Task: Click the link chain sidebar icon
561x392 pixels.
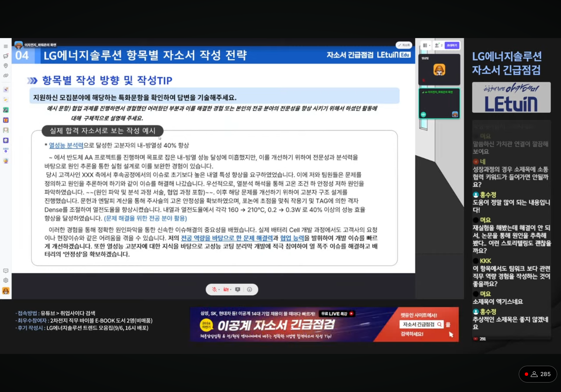Action: coord(6,75)
